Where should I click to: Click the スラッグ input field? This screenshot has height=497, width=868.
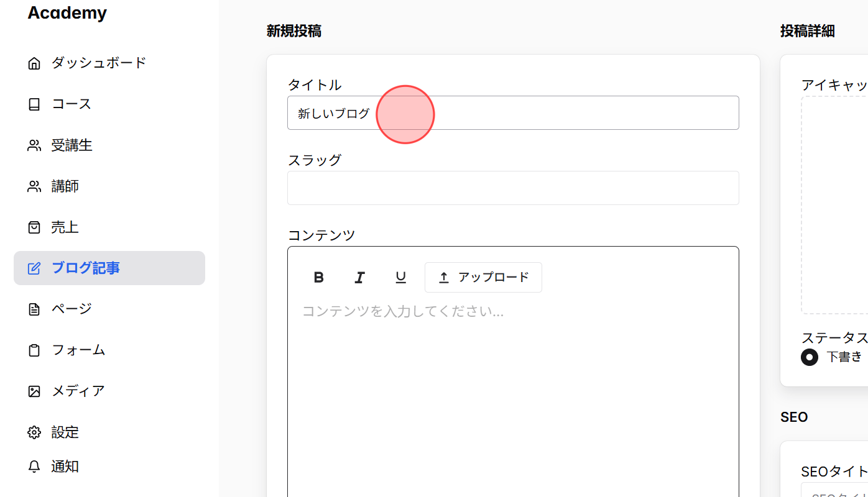coord(513,188)
